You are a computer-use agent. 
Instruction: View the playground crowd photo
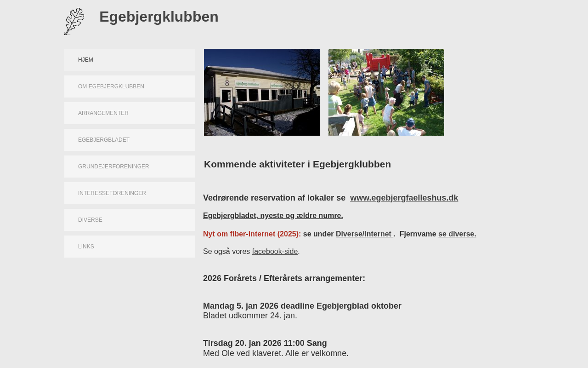tap(386, 92)
